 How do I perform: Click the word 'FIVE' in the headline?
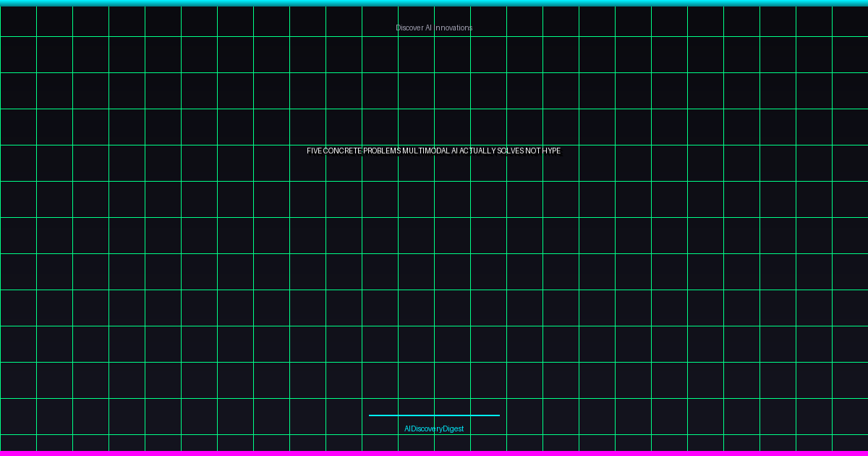(315, 151)
